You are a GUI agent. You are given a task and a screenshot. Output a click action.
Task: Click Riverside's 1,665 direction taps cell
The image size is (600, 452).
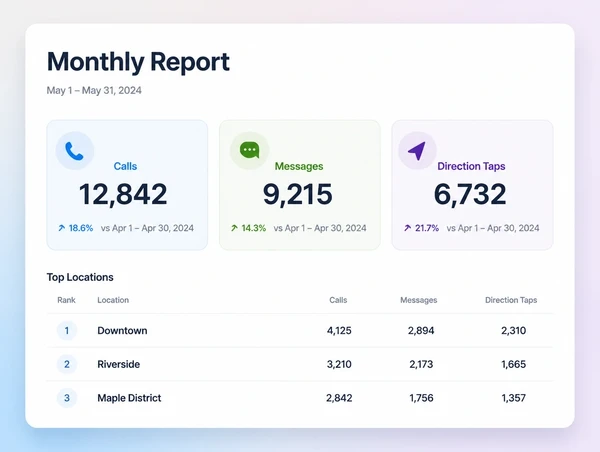click(x=514, y=364)
